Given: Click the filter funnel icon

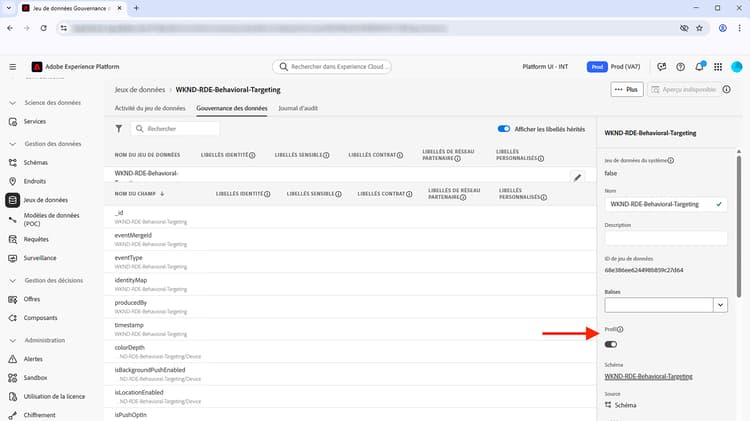Looking at the screenshot, I should tap(119, 129).
